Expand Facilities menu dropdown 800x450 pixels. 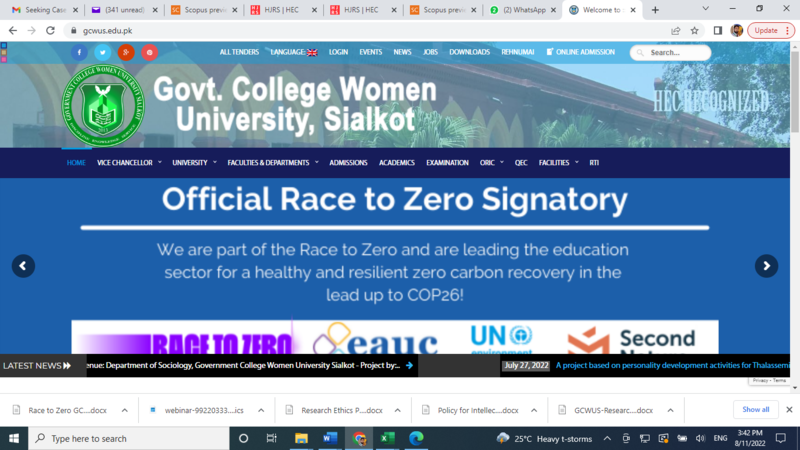[x=577, y=162]
